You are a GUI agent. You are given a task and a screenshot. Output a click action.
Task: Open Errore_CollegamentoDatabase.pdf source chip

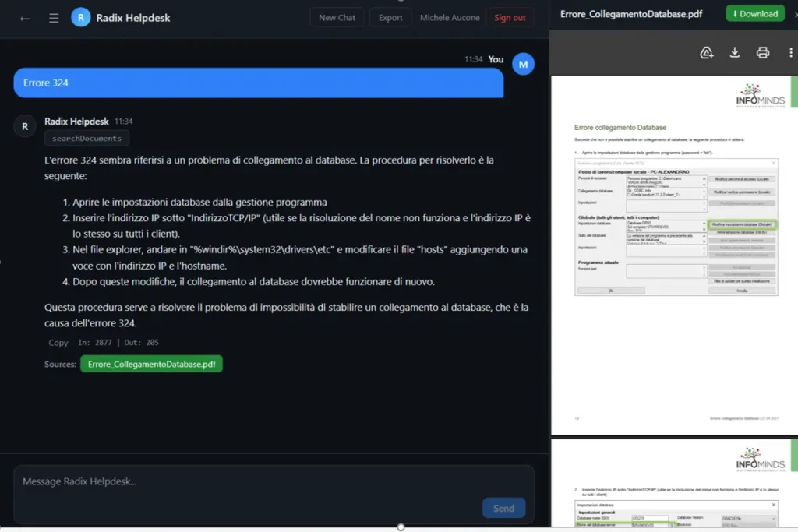tap(151, 364)
